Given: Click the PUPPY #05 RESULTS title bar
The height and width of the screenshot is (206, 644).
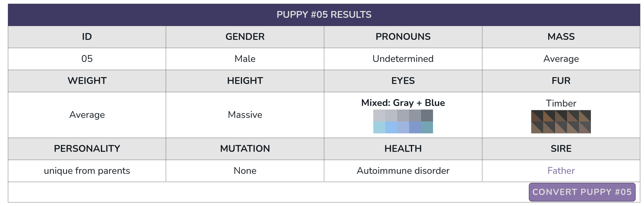Looking at the screenshot, I should click(x=324, y=15).
